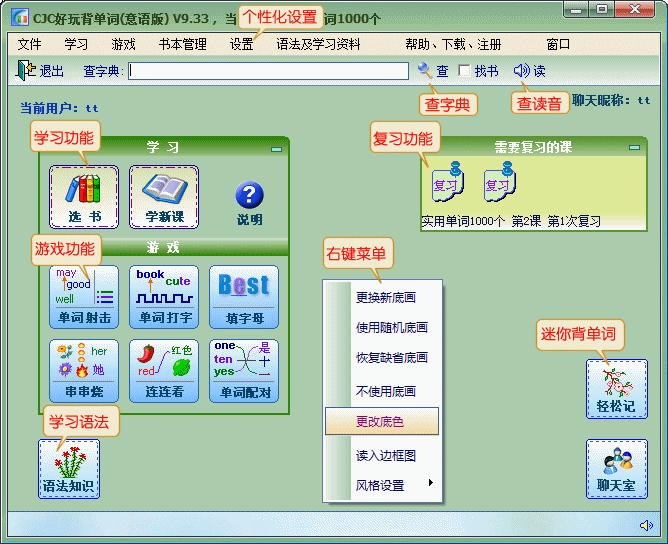Open the 选书 book selection icon
This screenshot has width=668, height=544.
[x=84, y=196]
